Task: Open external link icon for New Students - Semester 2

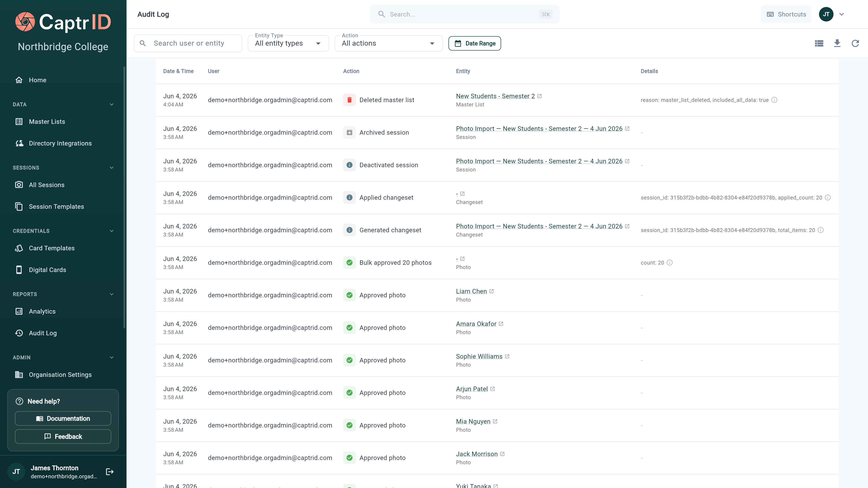Action: click(540, 96)
